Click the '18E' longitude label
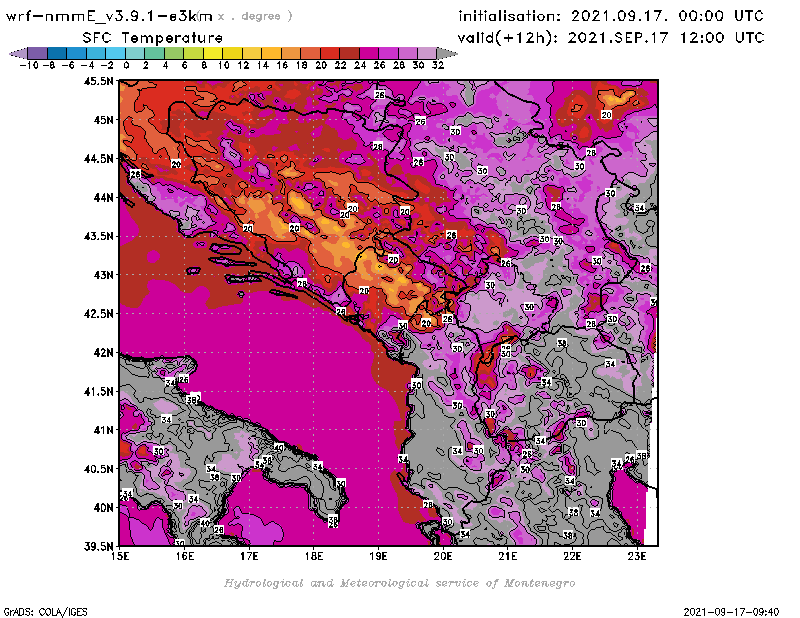This screenshot has height=618, width=800. tap(314, 556)
